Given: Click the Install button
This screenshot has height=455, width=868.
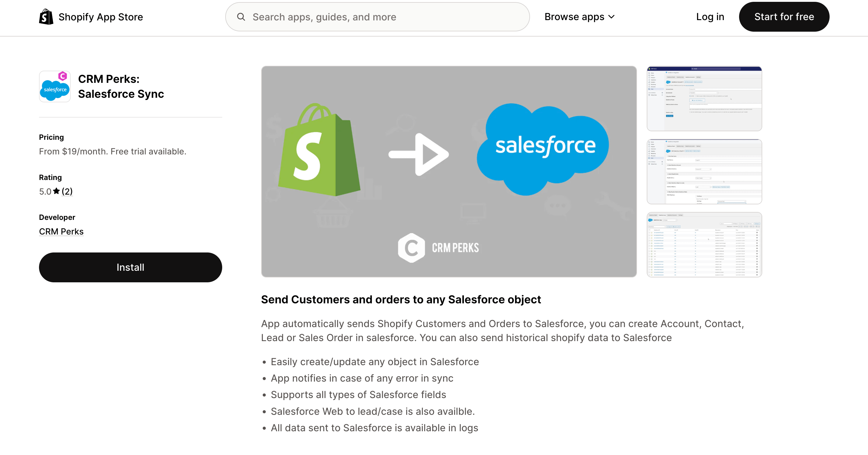Looking at the screenshot, I should pos(130,267).
